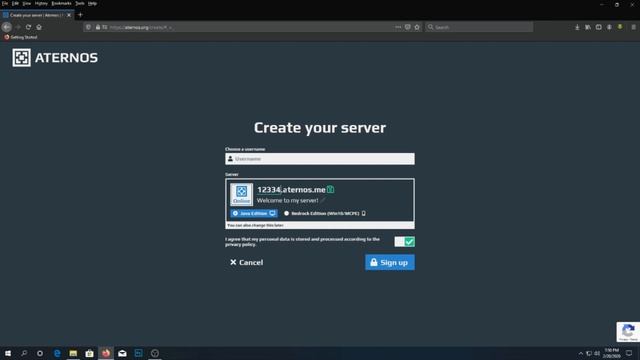Open the Mail app from the taskbar
The height and width of the screenshot is (360, 640).
(x=122, y=353)
